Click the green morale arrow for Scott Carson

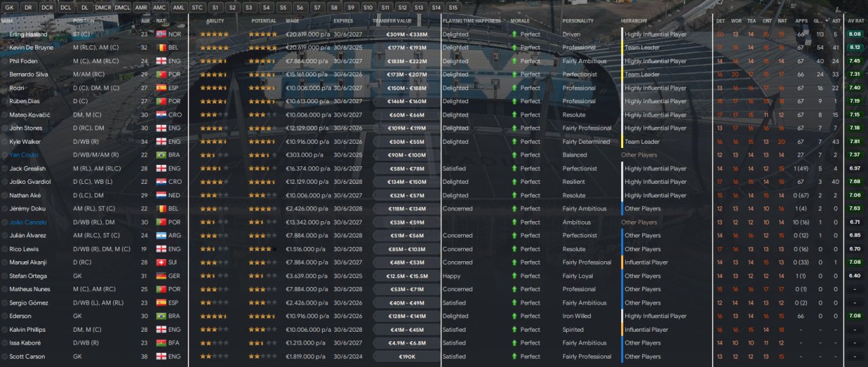[515, 357]
